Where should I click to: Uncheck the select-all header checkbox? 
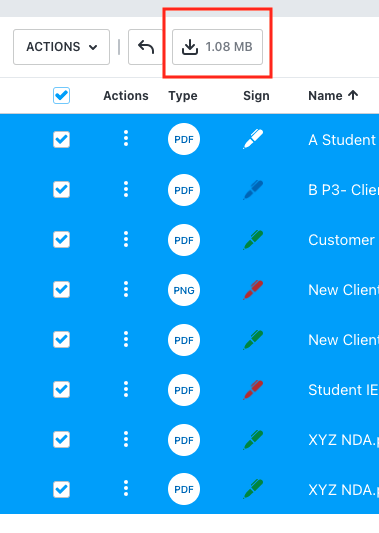click(62, 96)
